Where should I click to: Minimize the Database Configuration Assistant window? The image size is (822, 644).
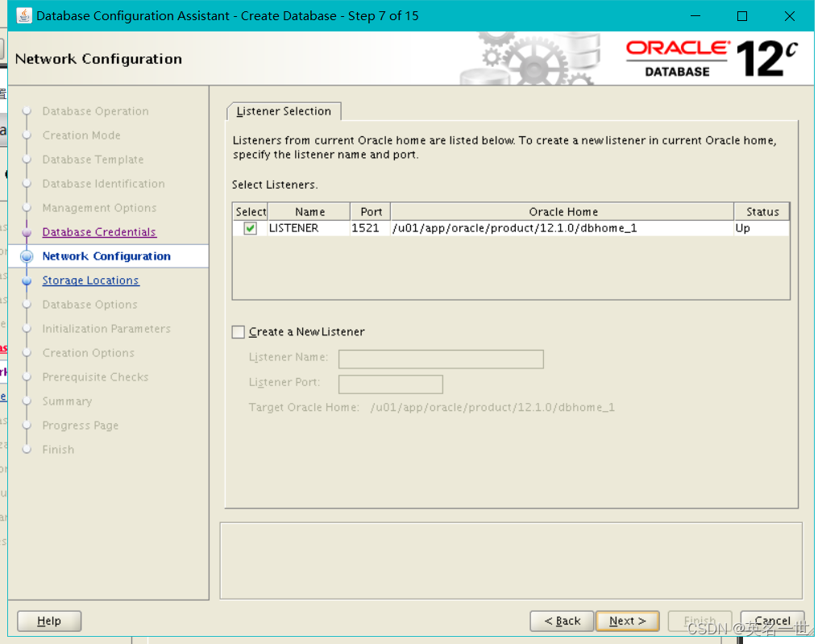tap(695, 16)
